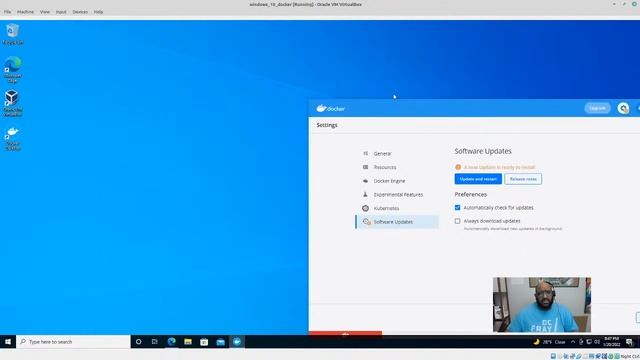Open Mail app from the taskbar
This screenshot has height=360, width=640.
[220, 342]
